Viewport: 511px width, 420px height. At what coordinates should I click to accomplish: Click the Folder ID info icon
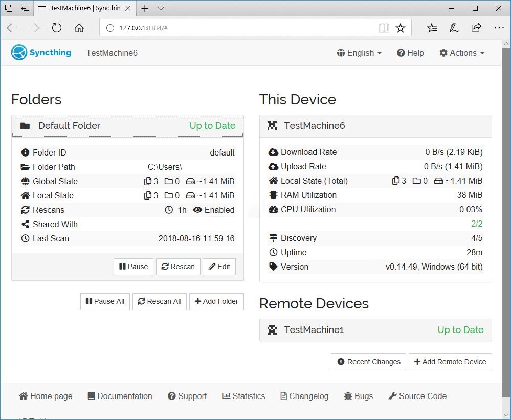25,152
